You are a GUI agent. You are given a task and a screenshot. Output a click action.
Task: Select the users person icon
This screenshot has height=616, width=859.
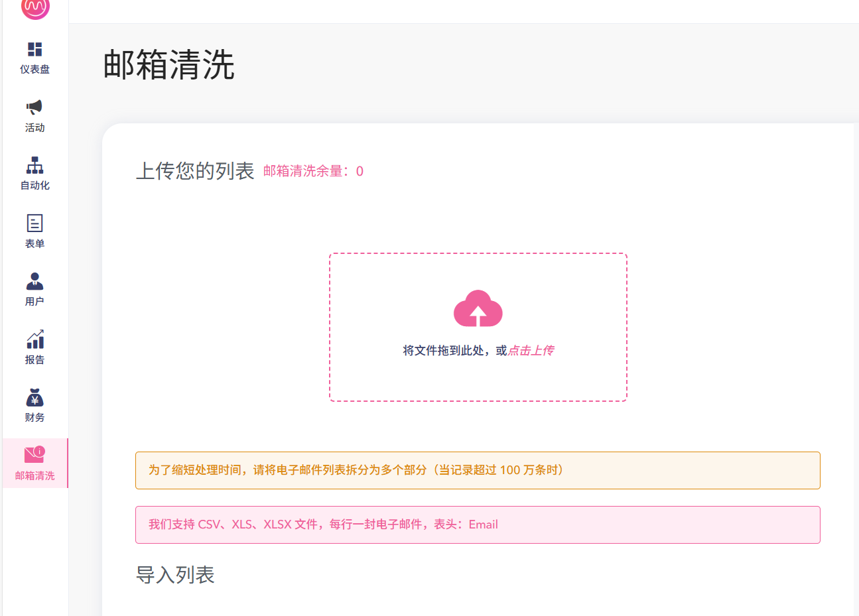point(34,281)
